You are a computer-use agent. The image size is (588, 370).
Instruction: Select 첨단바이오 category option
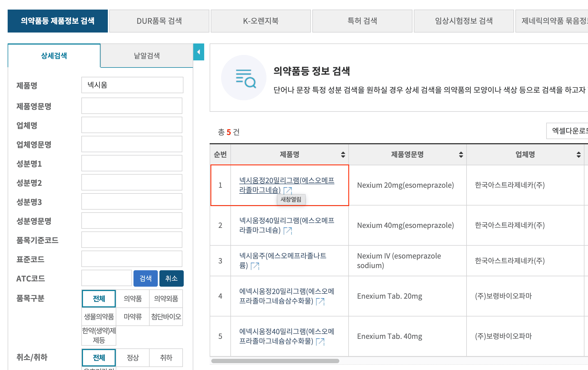pyautogui.click(x=166, y=317)
